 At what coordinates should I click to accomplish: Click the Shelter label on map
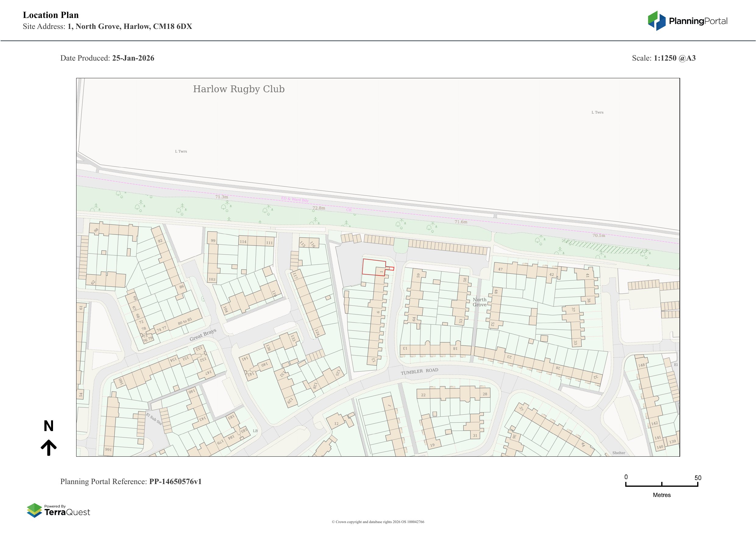[618, 453]
